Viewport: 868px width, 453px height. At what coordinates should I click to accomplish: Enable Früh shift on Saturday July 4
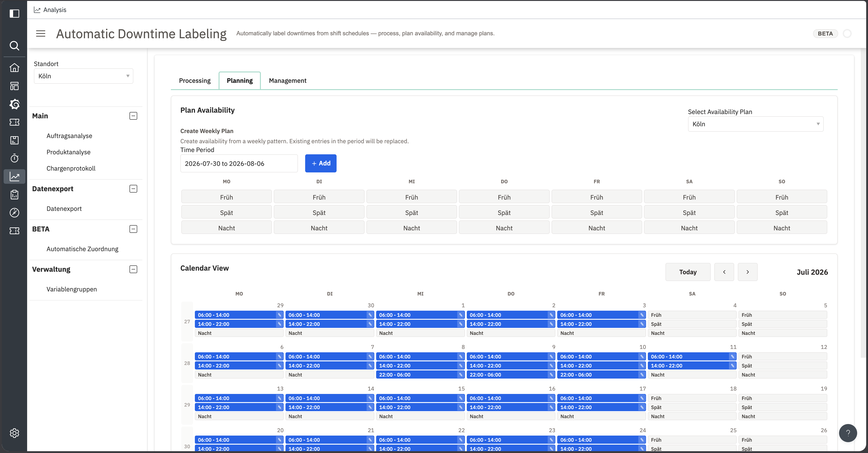(x=692, y=315)
